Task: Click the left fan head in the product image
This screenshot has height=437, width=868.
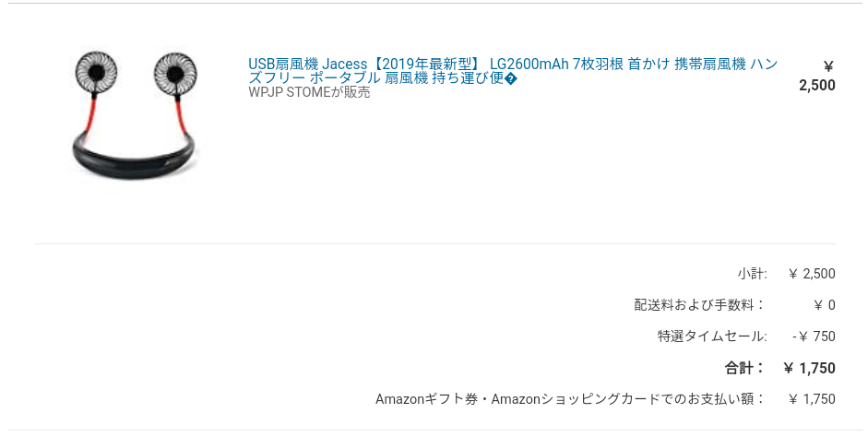Action: pos(96,72)
